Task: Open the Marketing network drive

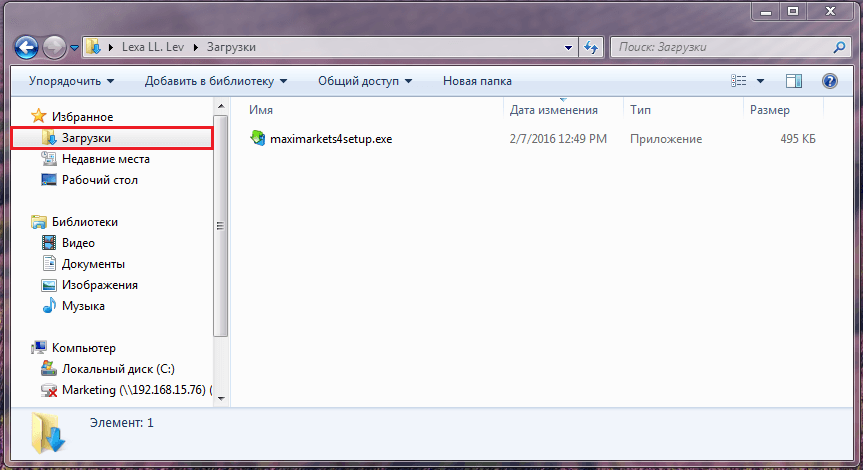Action: click(x=136, y=390)
